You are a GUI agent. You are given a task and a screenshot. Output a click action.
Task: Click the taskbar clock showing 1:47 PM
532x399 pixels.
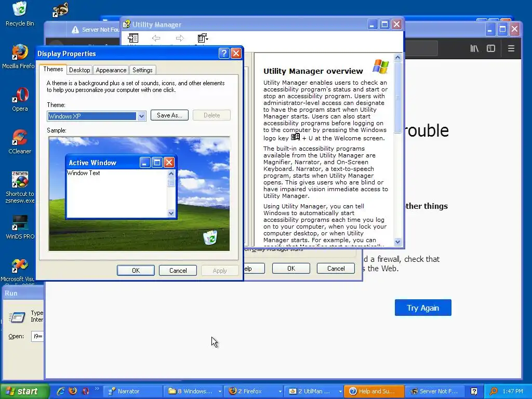pyautogui.click(x=513, y=391)
